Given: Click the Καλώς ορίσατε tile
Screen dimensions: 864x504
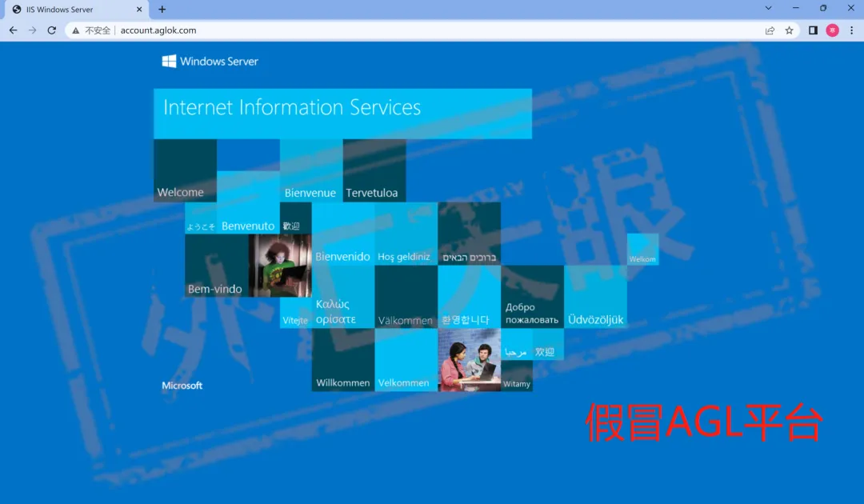Looking at the screenshot, I should pos(343,297).
